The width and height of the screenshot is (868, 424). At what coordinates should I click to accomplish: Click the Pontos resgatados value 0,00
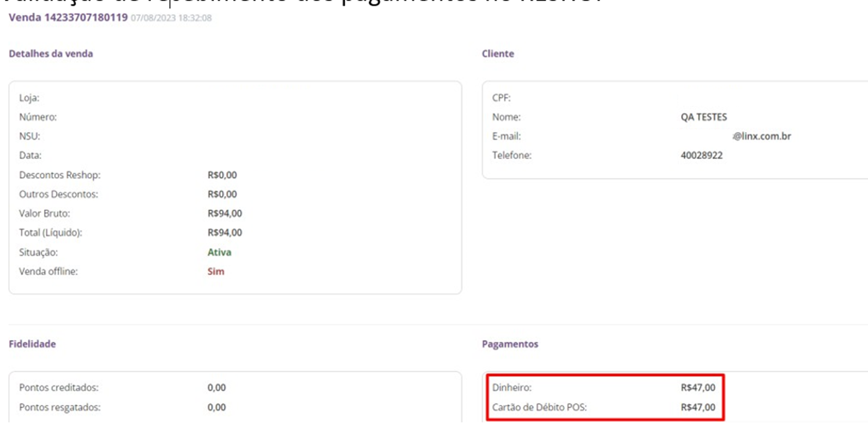[x=216, y=407]
